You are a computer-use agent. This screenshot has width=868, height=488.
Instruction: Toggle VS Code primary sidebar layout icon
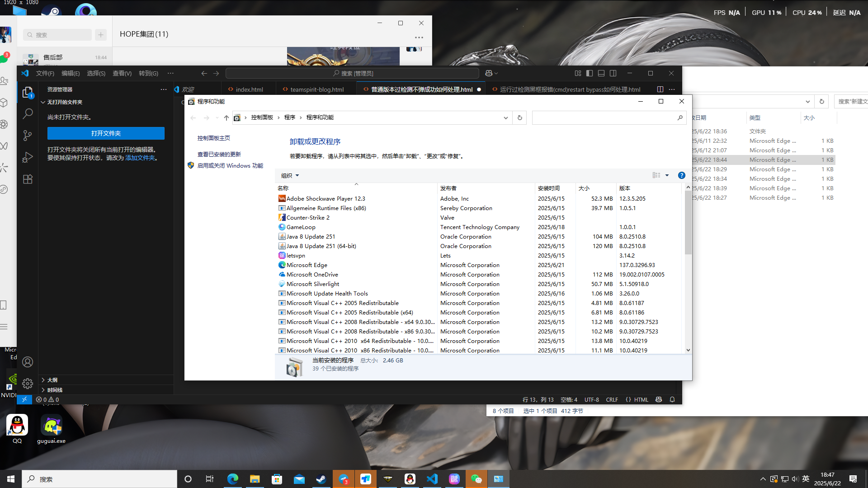590,73
